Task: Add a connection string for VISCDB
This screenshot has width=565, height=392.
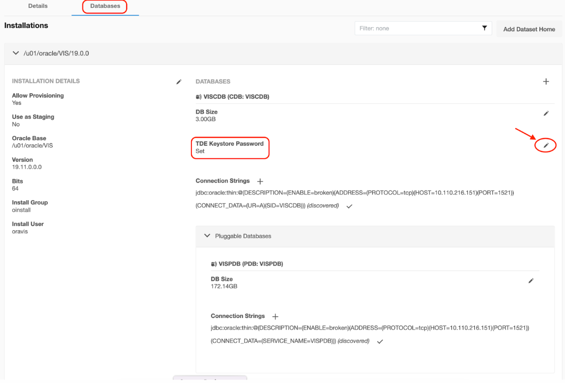Action: [x=260, y=182]
